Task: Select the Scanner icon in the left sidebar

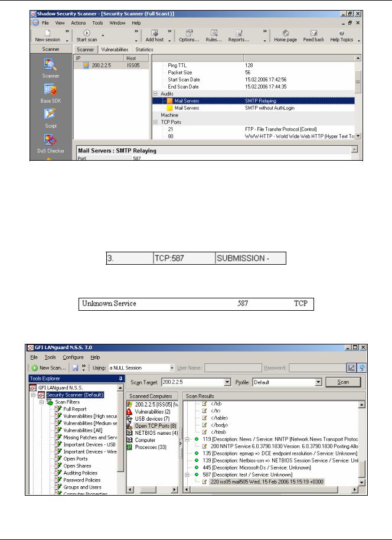Action: pyautogui.click(x=50, y=64)
